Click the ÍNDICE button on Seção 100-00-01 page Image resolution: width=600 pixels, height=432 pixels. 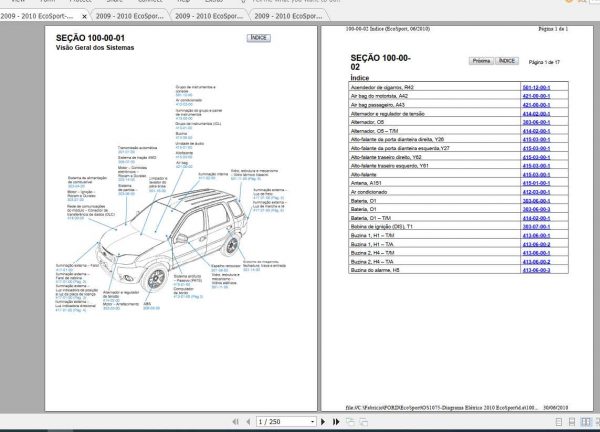pyautogui.click(x=259, y=38)
